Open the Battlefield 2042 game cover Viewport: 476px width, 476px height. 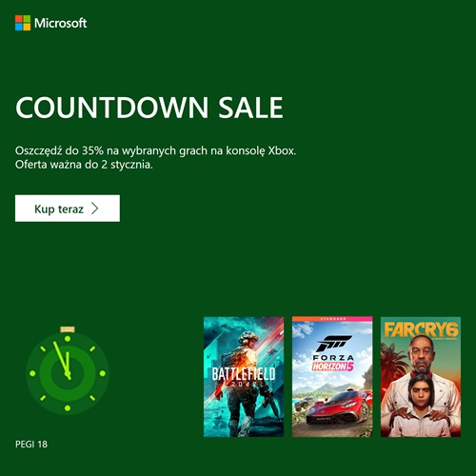tap(244, 377)
